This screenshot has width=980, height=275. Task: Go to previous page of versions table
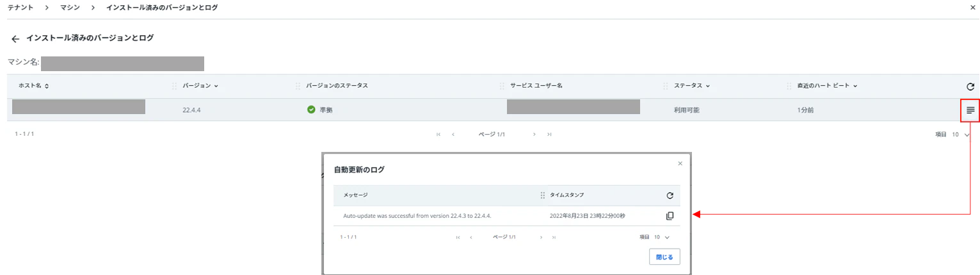point(453,135)
